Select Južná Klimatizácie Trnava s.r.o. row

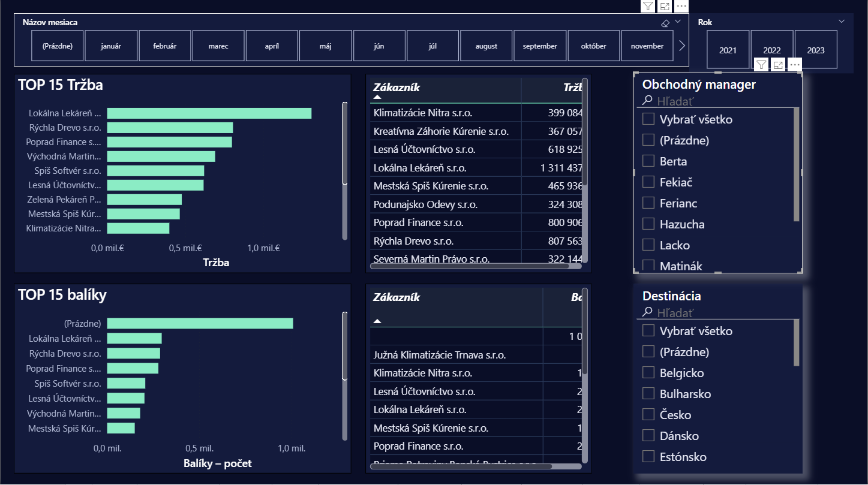[474, 355]
